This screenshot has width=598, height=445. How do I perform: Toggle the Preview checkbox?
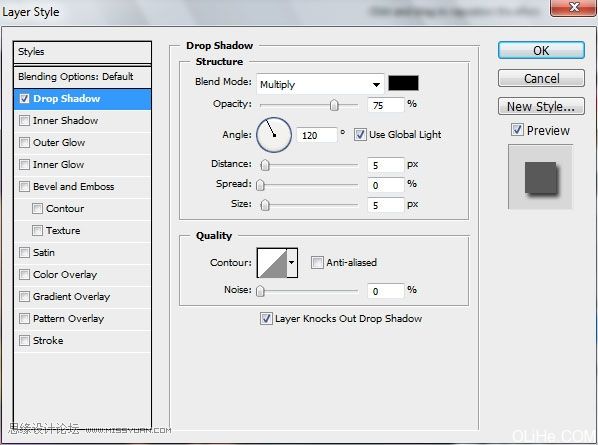[517, 130]
